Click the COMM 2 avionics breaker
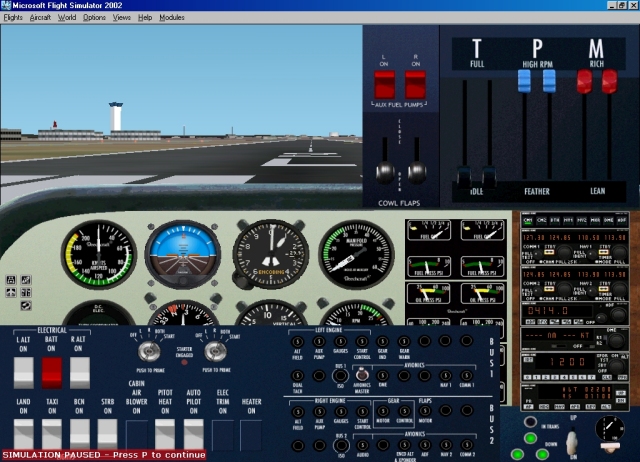The height and width of the screenshot is (462, 640). tap(467, 445)
